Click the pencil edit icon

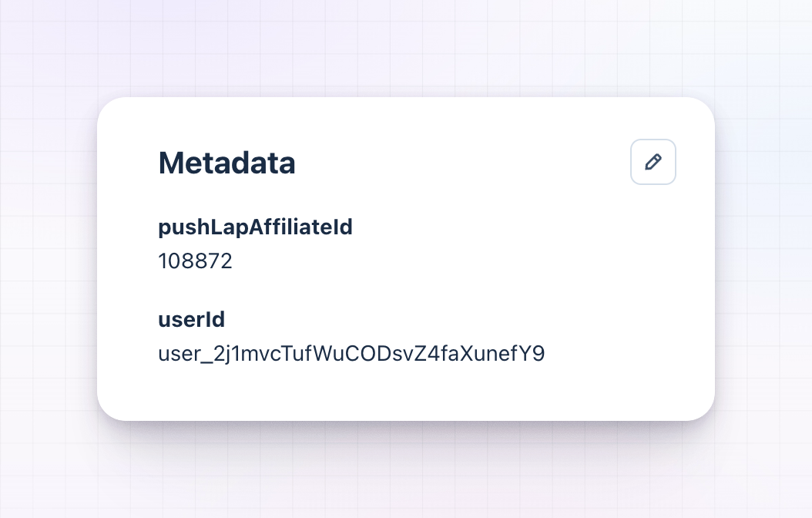click(653, 162)
